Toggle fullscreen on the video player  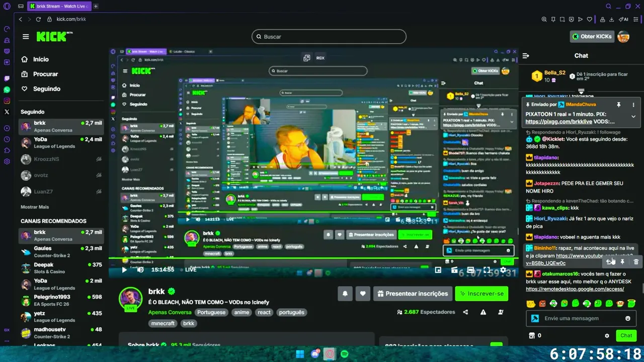coord(487,270)
